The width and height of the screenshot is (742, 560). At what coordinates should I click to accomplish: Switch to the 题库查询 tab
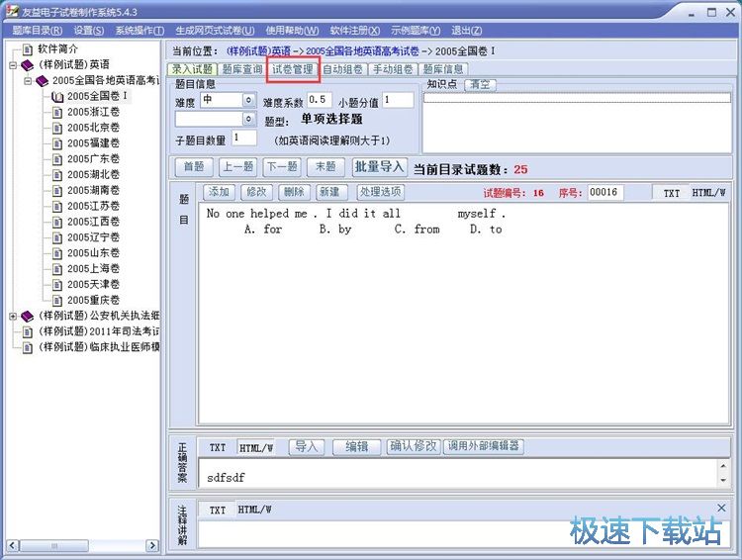click(242, 69)
